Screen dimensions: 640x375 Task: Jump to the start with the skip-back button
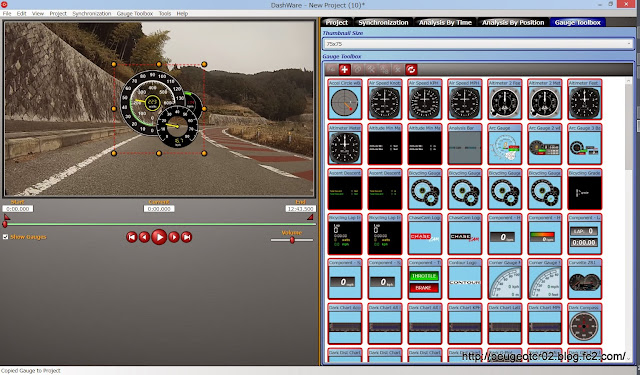click(x=131, y=237)
